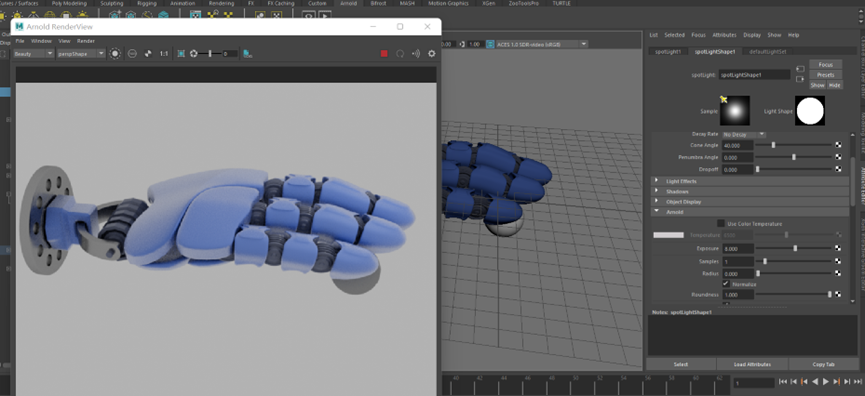
Task: Open the Attributes menu in the Attribute Editor
Action: click(723, 35)
